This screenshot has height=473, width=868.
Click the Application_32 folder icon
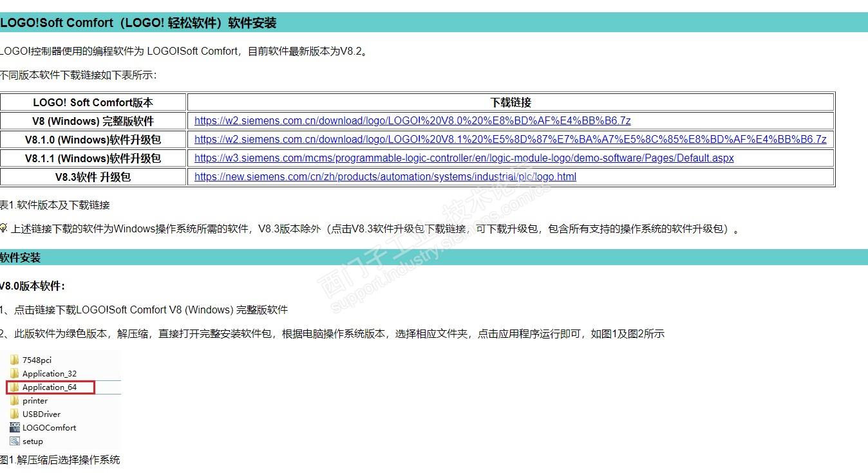14,373
